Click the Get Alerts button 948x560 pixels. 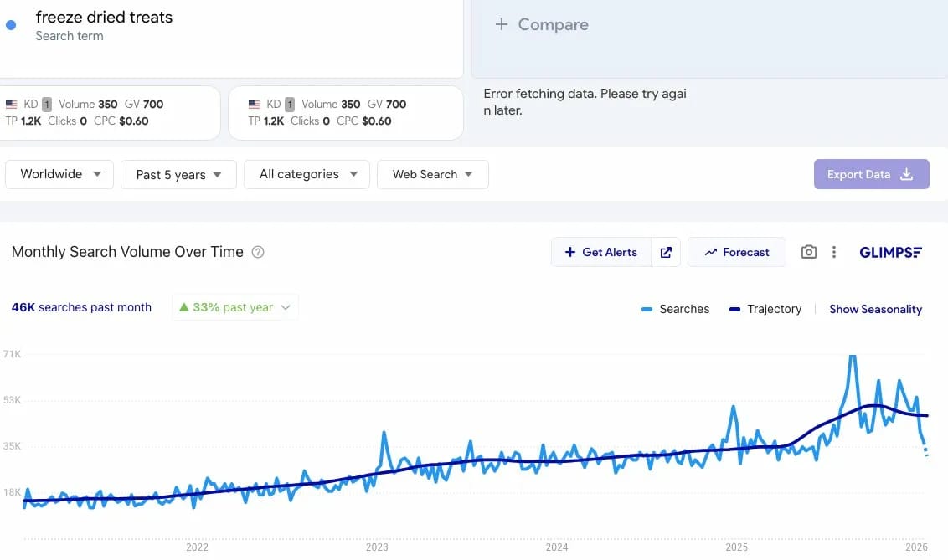coord(600,252)
